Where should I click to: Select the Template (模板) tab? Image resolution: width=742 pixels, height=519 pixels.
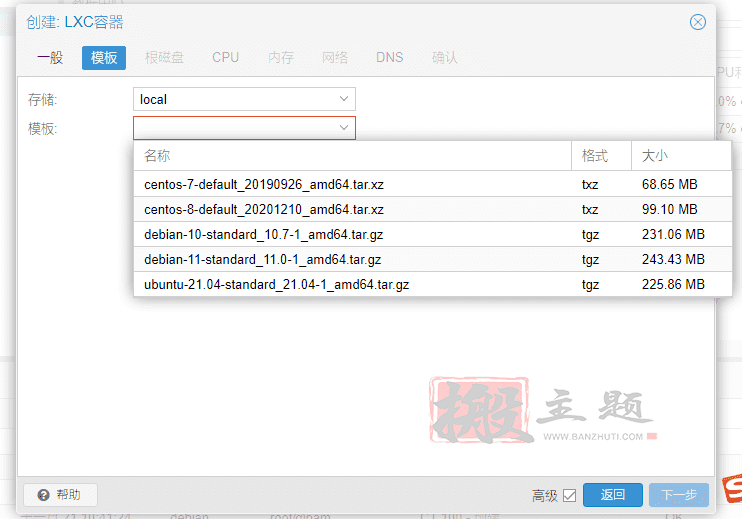[x=104, y=57]
